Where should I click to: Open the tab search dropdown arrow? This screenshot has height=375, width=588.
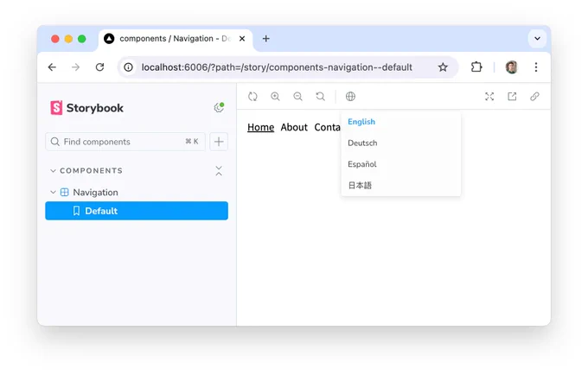pos(537,39)
